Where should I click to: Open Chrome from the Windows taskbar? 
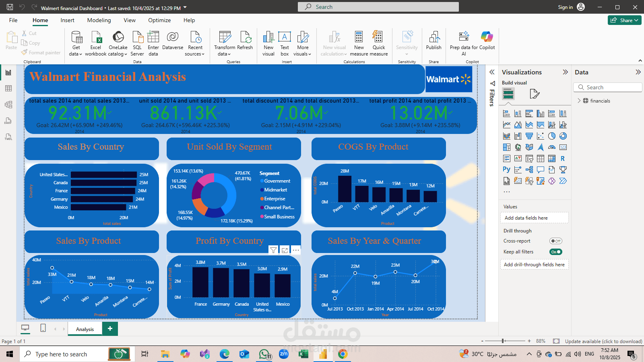(x=343, y=354)
